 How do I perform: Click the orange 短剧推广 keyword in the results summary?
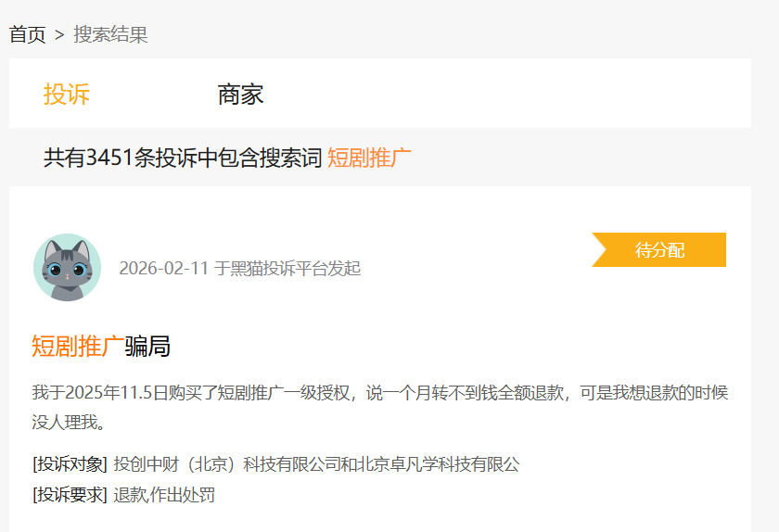(x=369, y=158)
